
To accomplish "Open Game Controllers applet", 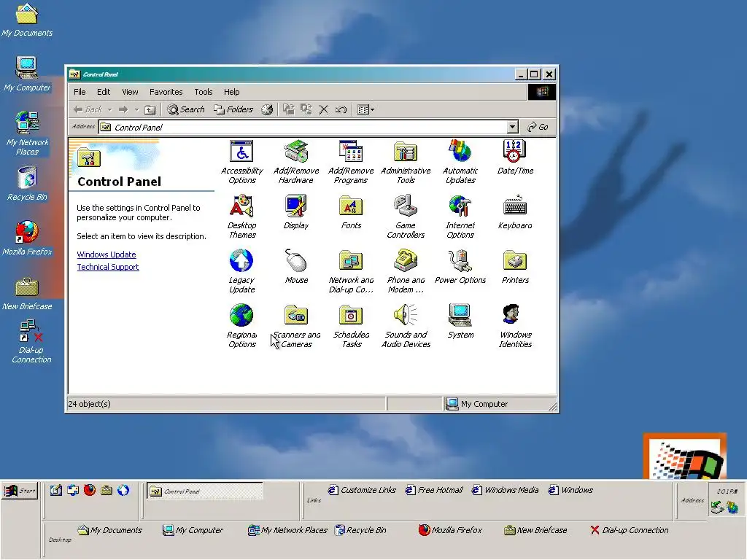I will pyautogui.click(x=406, y=217).
